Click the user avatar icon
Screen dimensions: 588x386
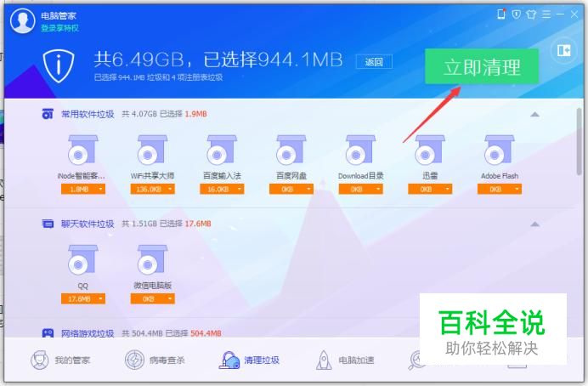(22, 20)
